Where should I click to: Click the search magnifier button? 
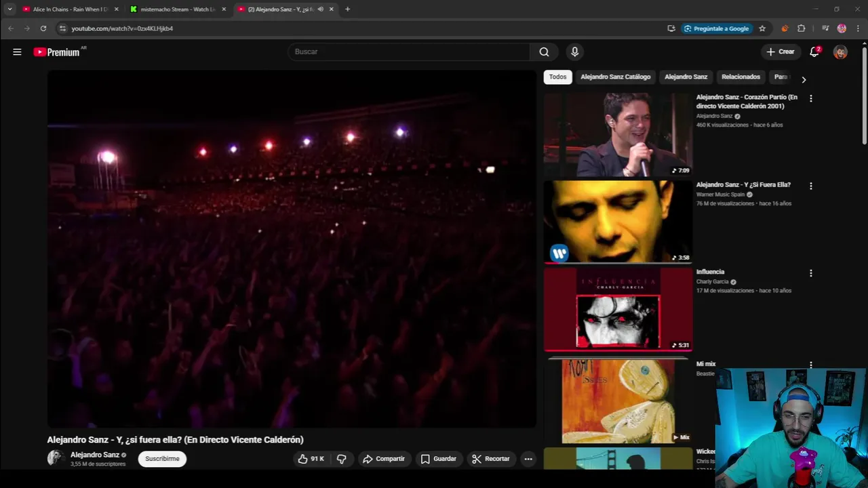coord(544,52)
